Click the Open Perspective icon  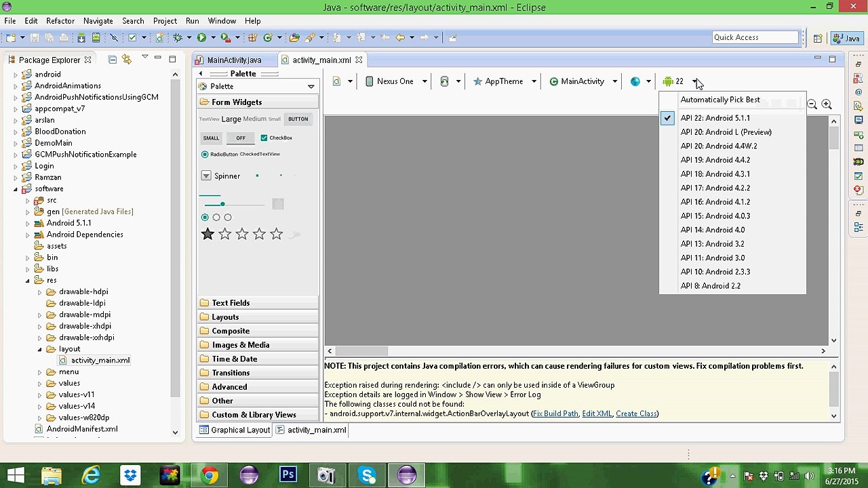818,39
